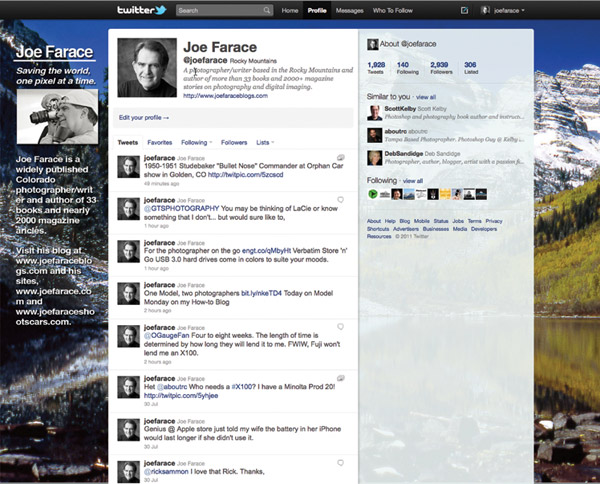Click the DebSandidge username link
Viewport: 600px width, 484px height.
pos(403,153)
